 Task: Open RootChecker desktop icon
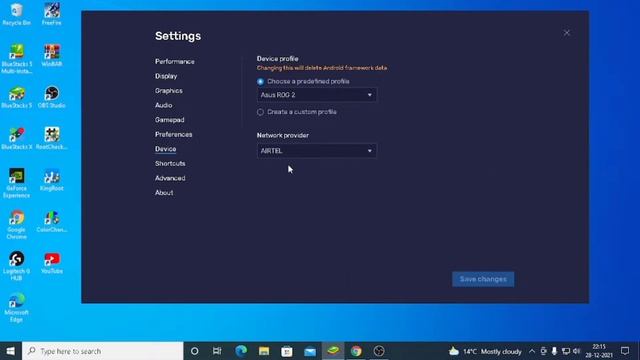(x=52, y=138)
